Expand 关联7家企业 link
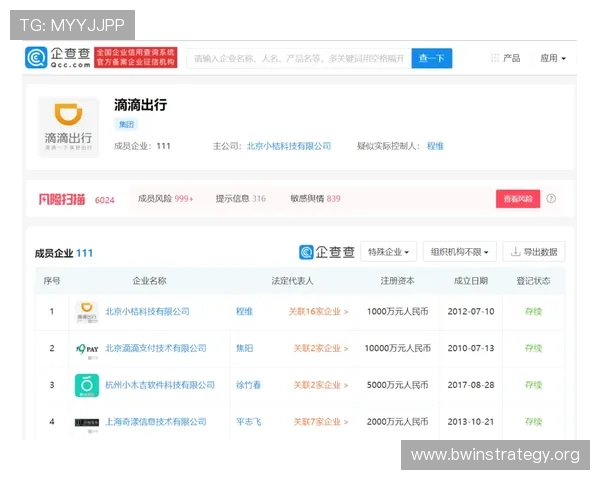The width and height of the screenshot is (600, 480). (321, 422)
